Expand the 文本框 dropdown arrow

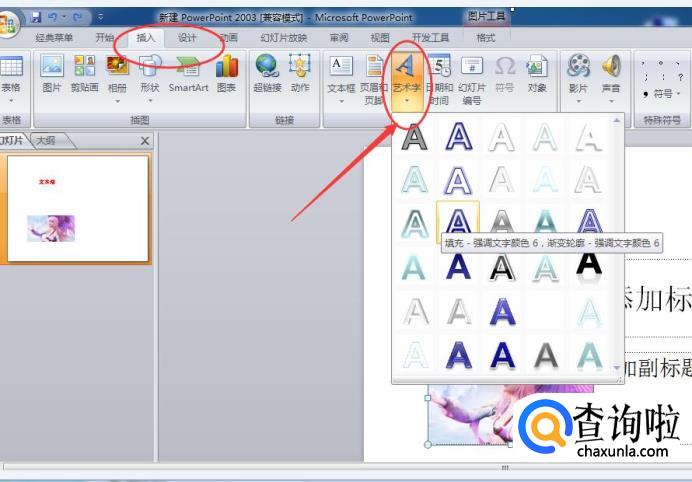[x=341, y=101]
